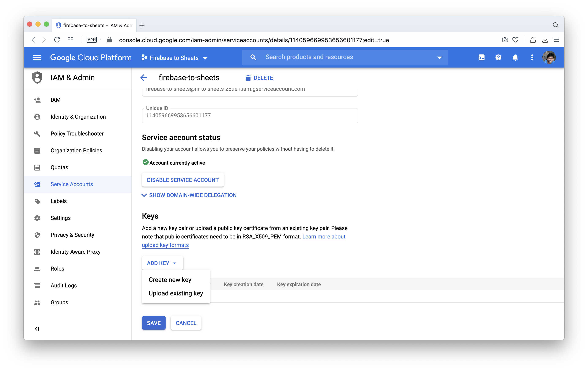Open the help question mark icon
Screen dimensions: 588x371
coord(498,58)
